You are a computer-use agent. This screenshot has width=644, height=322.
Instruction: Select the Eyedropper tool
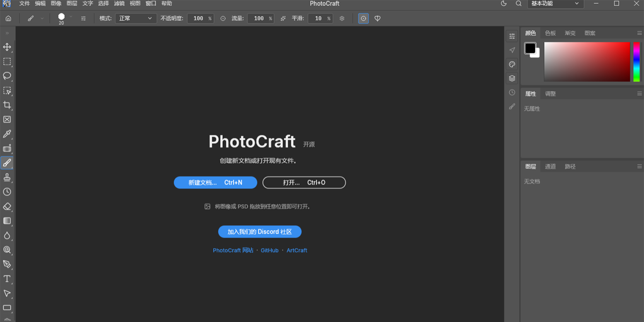[x=7, y=134]
